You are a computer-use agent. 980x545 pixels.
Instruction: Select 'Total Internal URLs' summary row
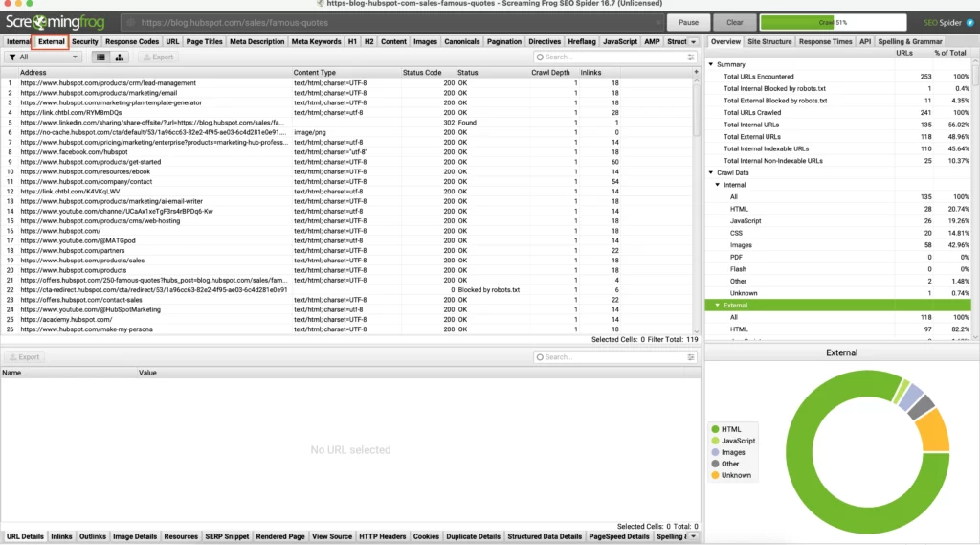pos(838,125)
